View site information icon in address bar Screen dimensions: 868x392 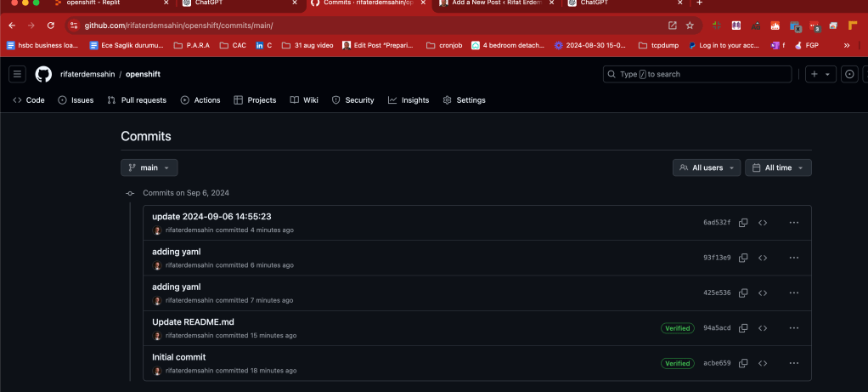click(x=74, y=26)
